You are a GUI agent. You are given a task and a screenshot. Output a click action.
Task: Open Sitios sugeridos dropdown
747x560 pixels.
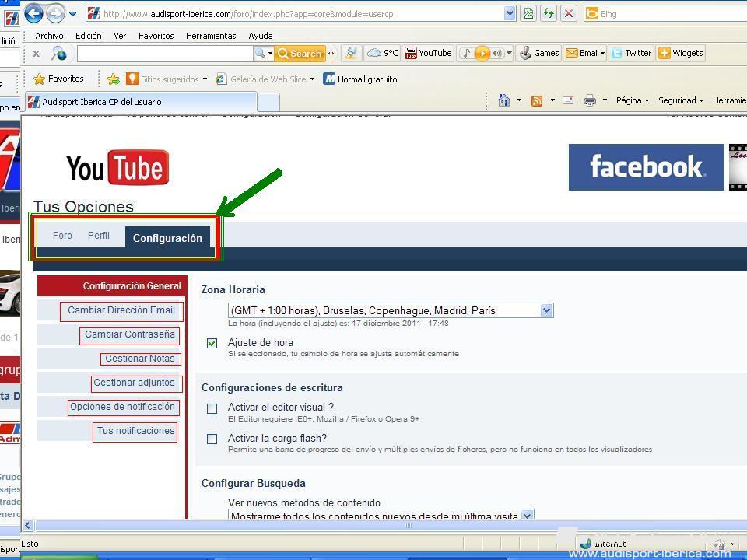pos(167,79)
